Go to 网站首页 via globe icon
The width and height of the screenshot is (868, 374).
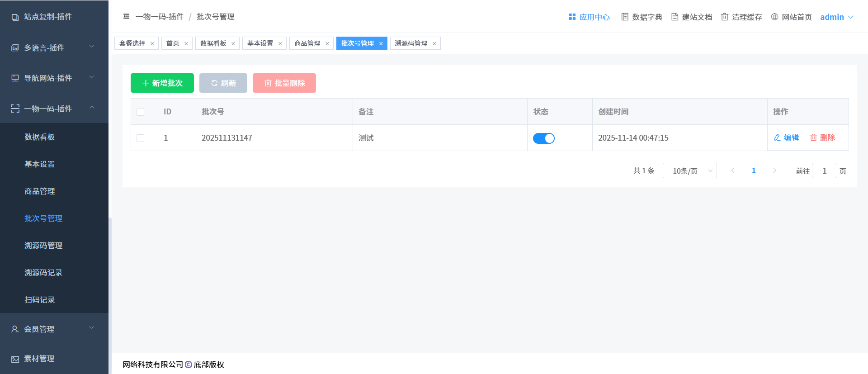tap(774, 17)
